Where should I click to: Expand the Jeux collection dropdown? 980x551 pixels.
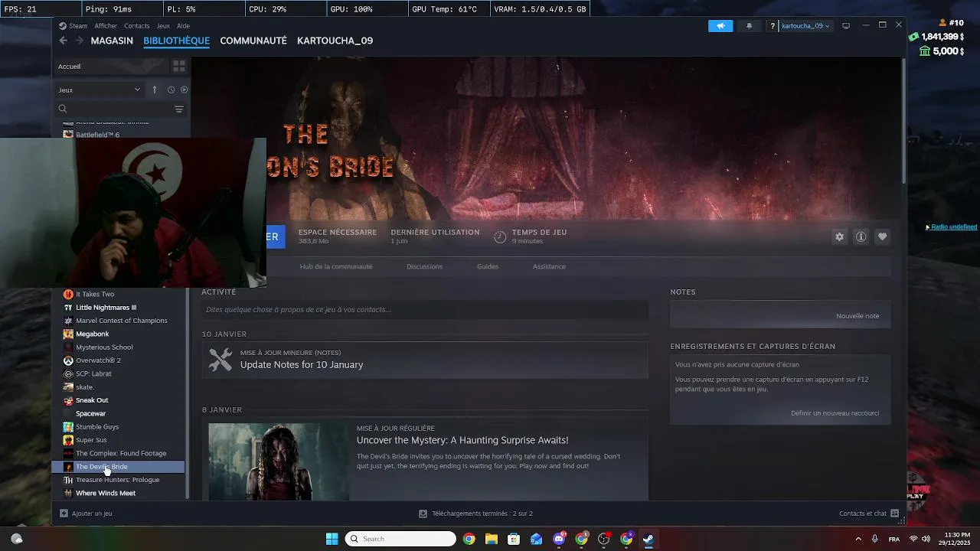[99, 90]
